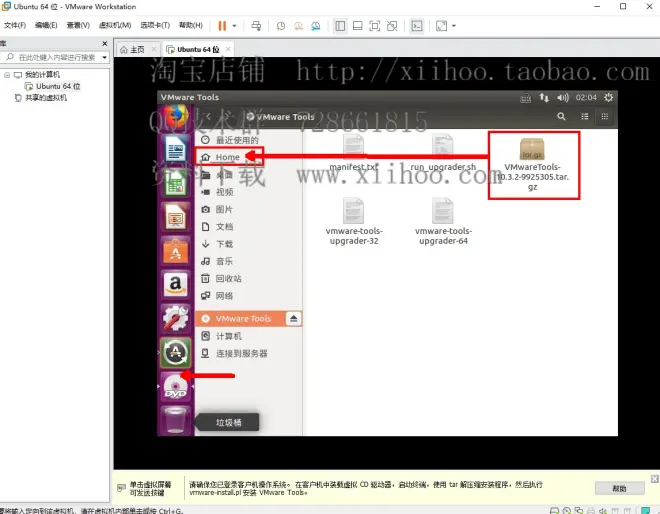Open the 文件(F) menu
The image size is (660, 514).
pyautogui.click(x=15, y=25)
